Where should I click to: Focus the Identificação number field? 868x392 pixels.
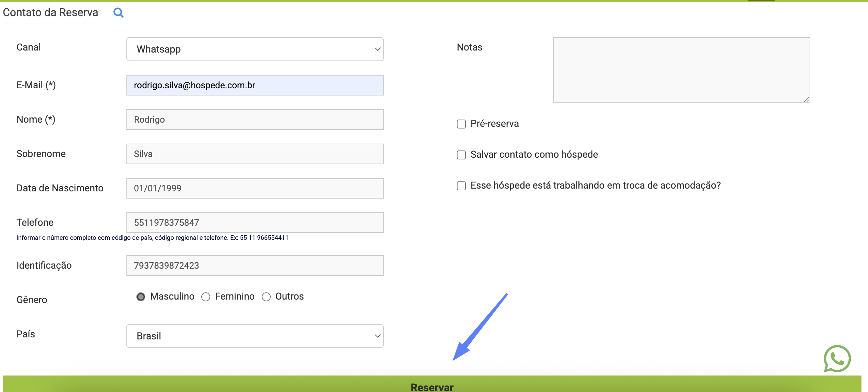coord(255,266)
